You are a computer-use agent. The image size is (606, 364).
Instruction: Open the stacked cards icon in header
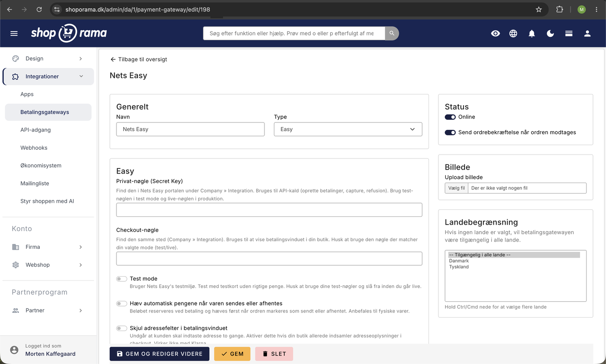[x=569, y=33]
